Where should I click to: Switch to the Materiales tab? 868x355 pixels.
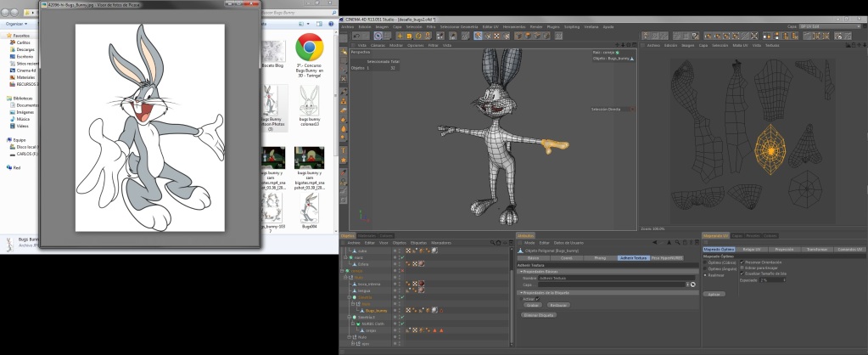(367, 236)
